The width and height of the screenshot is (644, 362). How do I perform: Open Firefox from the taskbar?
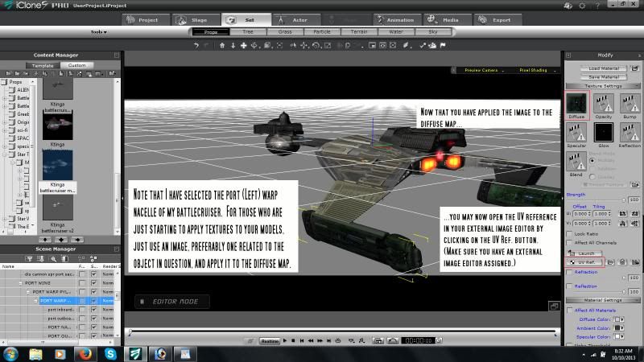[x=85, y=354]
